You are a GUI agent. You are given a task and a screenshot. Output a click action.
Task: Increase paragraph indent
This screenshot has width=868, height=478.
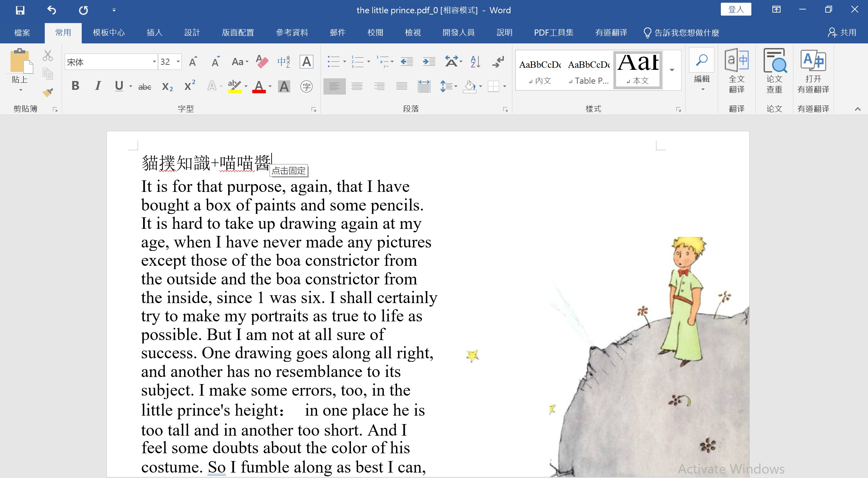coord(429,62)
